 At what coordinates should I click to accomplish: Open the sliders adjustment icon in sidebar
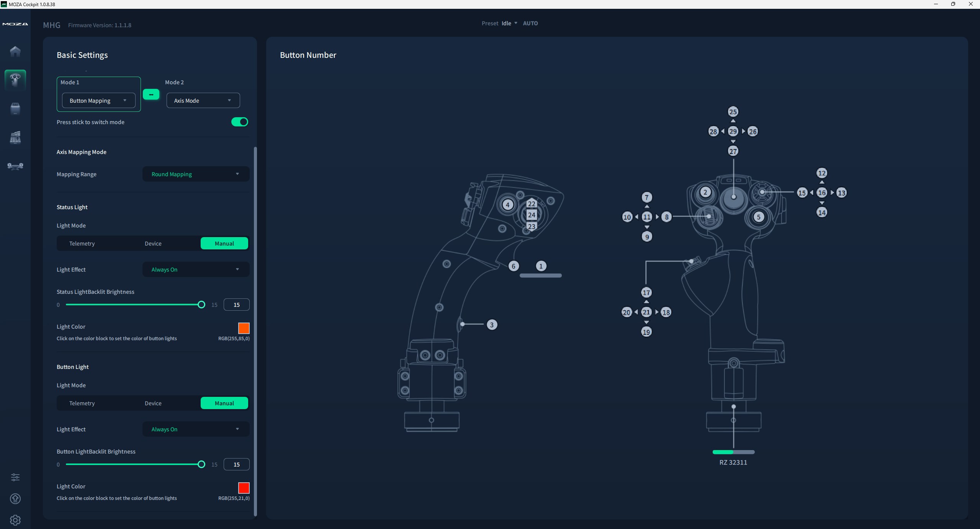pyautogui.click(x=15, y=477)
